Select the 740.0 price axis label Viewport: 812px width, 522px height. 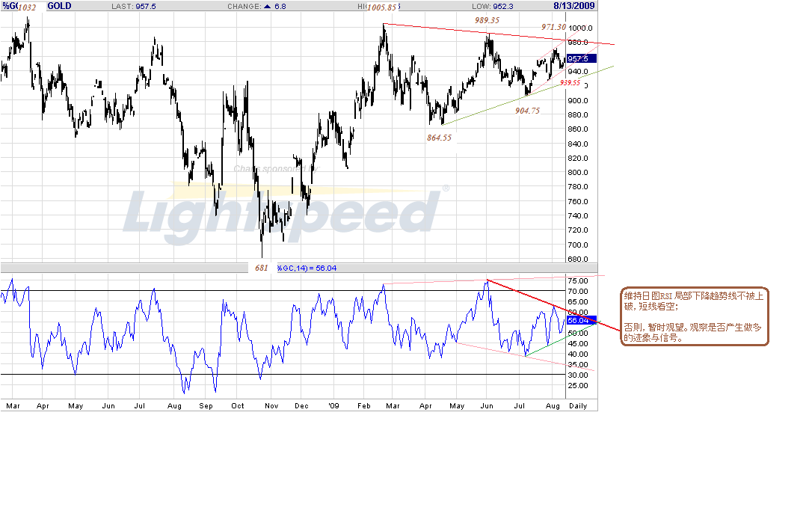coord(578,215)
